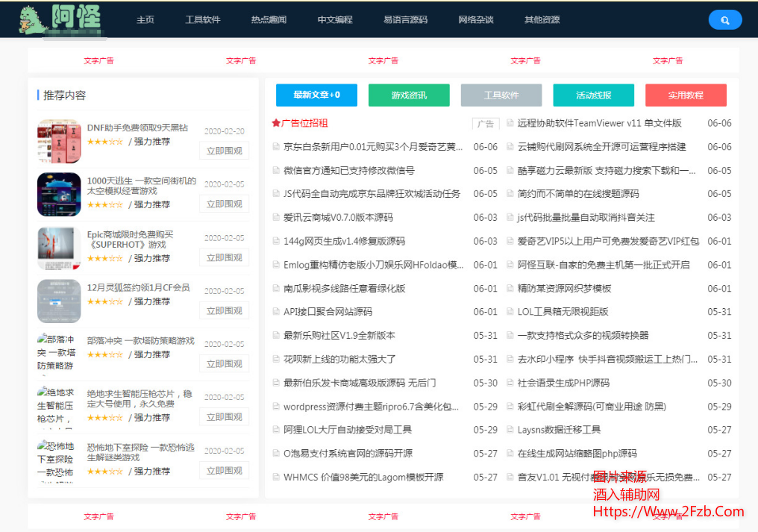
Task: Open the DNF助手 recommendation thumbnail
Action: (x=59, y=141)
